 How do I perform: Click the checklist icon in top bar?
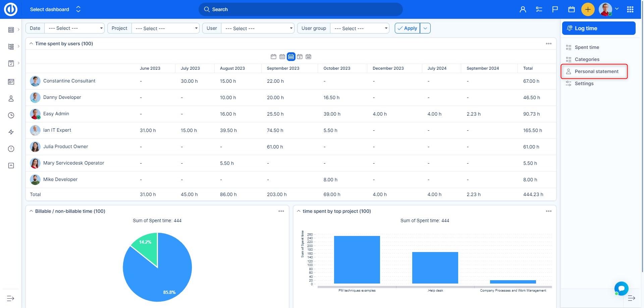click(539, 9)
